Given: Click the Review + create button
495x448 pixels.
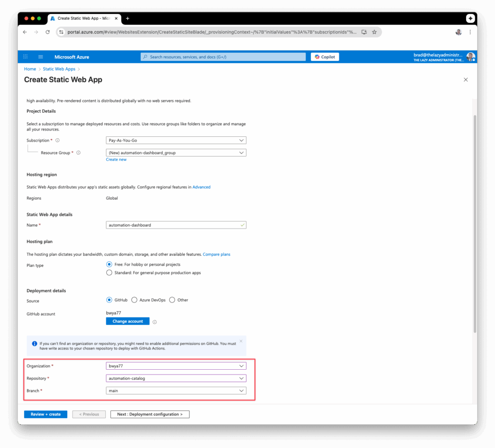Looking at the screenshot, I should coord(45,414).
